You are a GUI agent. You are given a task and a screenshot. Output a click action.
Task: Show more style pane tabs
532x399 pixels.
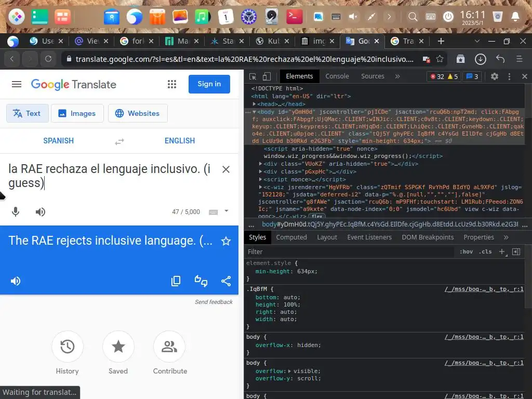point(506,237)
